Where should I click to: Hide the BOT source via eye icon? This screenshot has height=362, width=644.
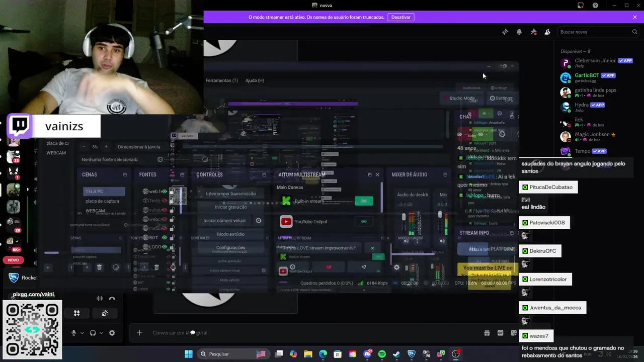click(164, 237)
